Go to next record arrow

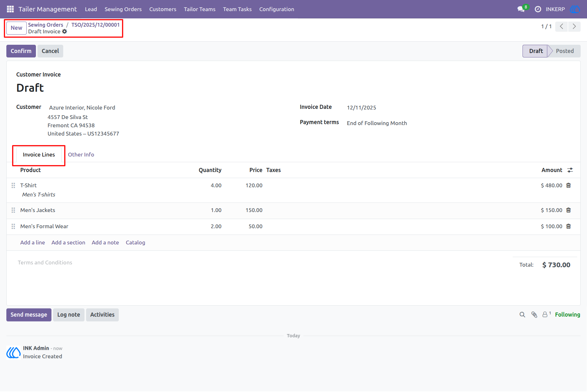click(x=574, y=27)
